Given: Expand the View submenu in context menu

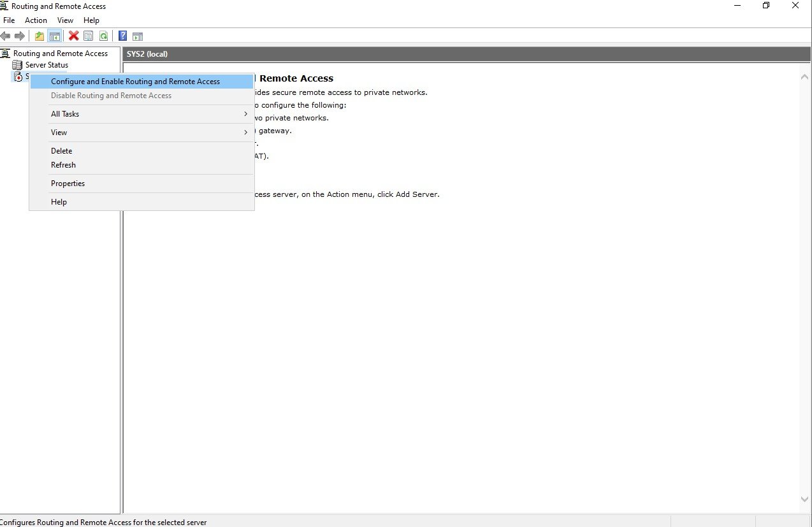Looking at the screenshot, I should (x=141, y=133).
